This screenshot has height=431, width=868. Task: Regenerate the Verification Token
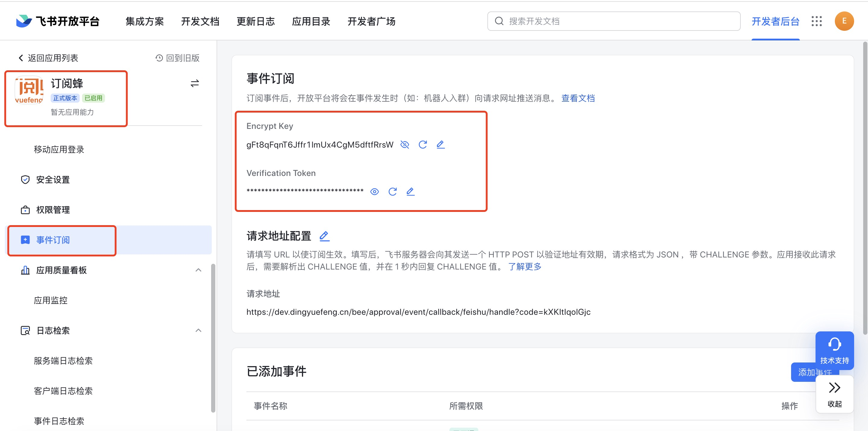pyautogui.click(x=392, y=192)
